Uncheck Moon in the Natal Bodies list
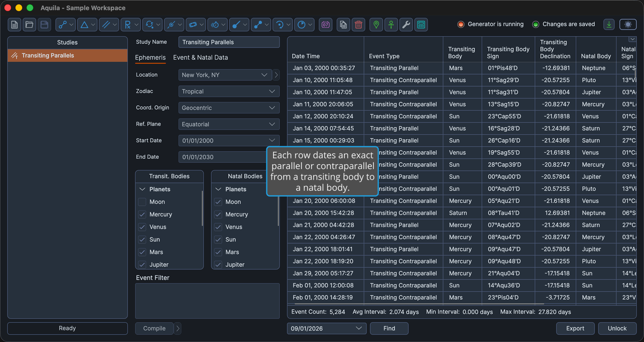 coord(218,202)
